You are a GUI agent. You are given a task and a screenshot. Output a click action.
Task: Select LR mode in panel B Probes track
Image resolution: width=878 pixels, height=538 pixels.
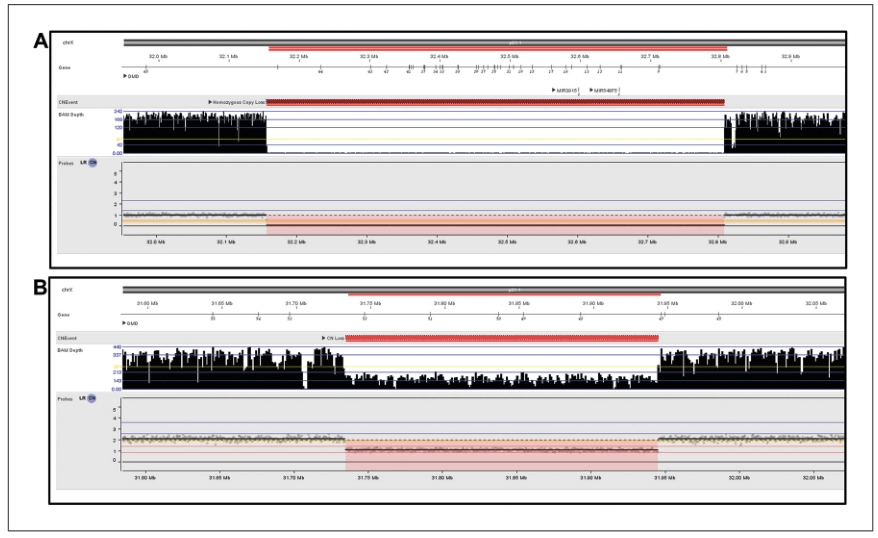83,398
